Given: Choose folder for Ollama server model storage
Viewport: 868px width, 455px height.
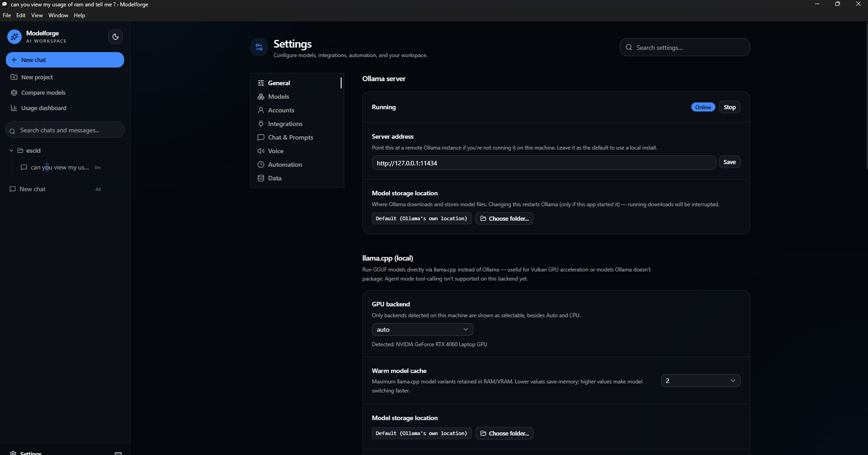Looking at the screenshot, I should click(x=504, y=218).
